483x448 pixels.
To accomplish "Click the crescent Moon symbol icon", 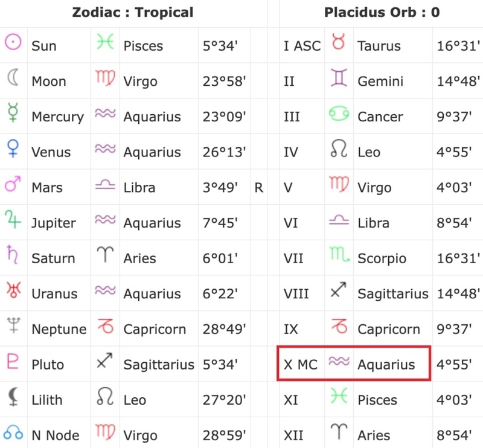I will [13, 77].
